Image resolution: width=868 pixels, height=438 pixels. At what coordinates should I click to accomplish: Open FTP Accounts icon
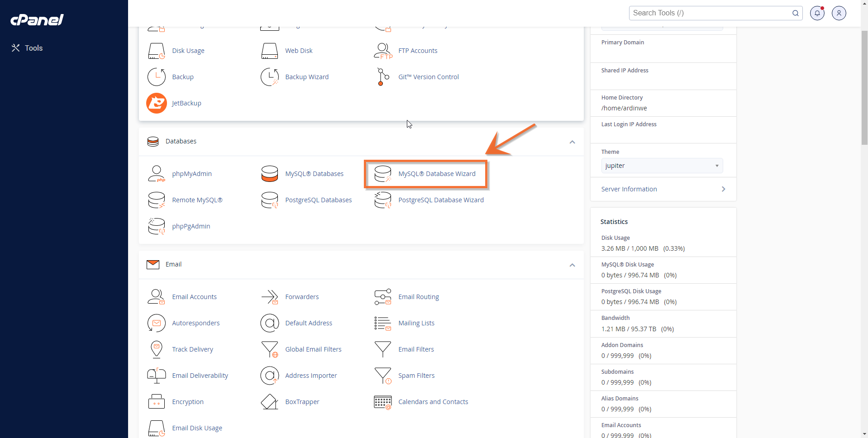point(383,51)
